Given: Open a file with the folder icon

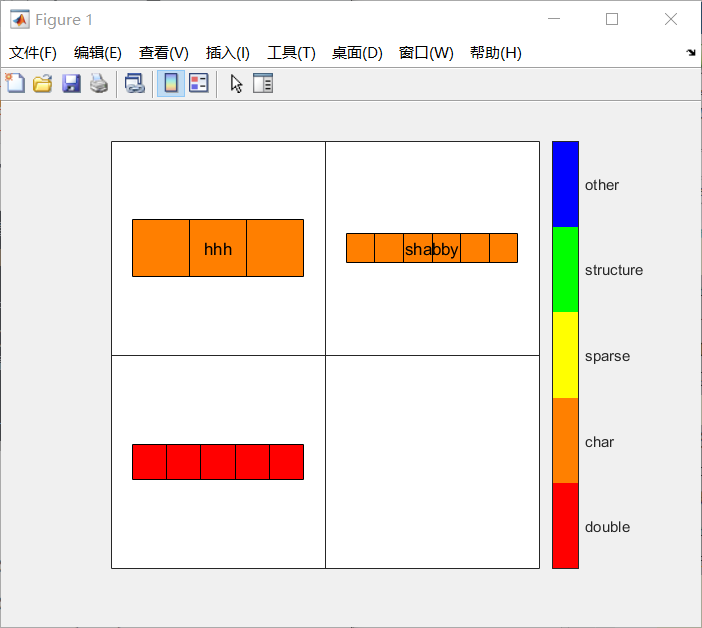Looking at the screenshot, I should point(43,83).
